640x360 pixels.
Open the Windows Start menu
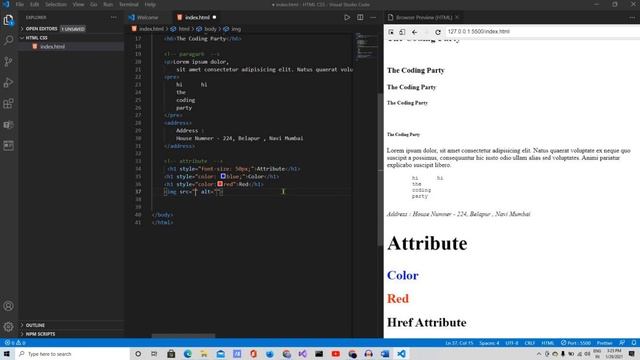pyautogui.click(x=7, y=354)
